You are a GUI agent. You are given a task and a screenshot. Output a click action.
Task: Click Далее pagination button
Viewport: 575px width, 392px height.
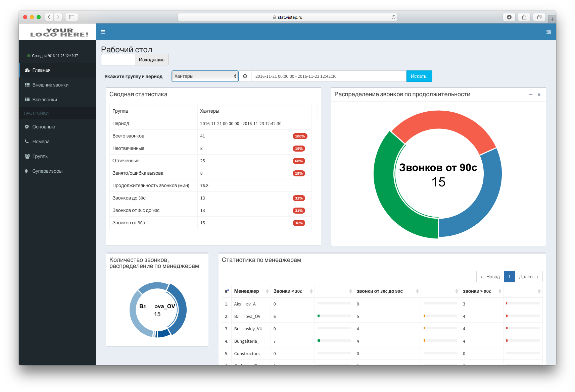[528, 277]
